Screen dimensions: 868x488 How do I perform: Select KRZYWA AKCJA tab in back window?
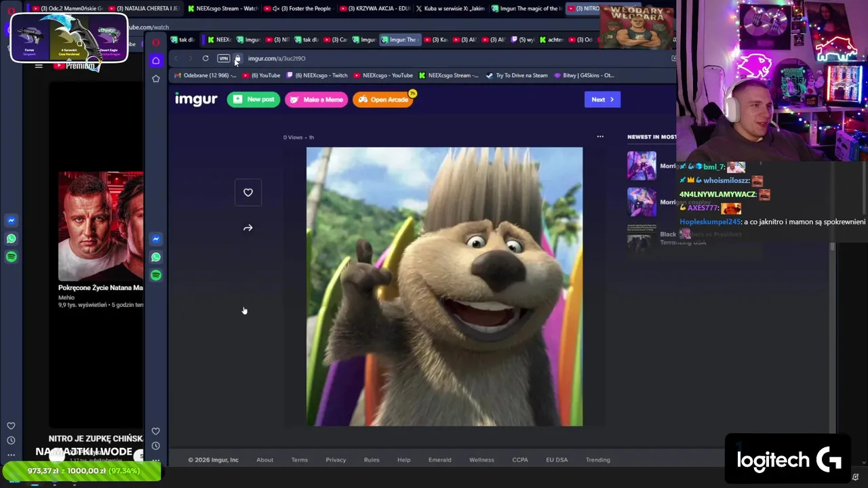(x=375, y=9)
